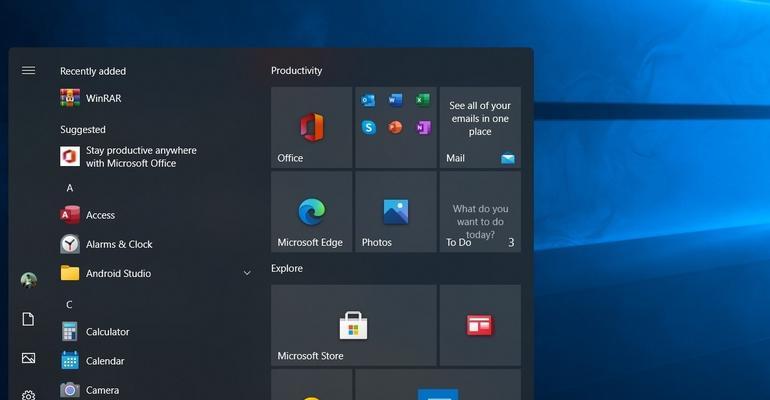Open the Photos tile

pyautogui.click(x=396, y=212)
